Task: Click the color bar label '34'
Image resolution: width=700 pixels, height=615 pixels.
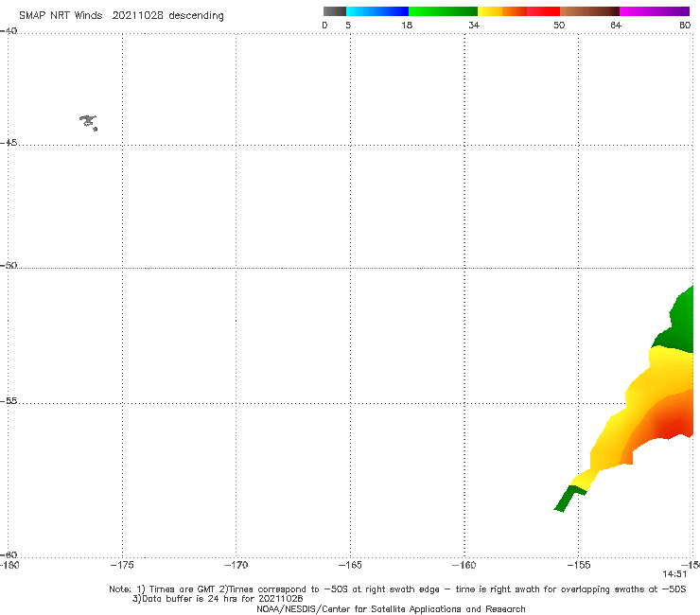Action: click(x=474, y=25)
